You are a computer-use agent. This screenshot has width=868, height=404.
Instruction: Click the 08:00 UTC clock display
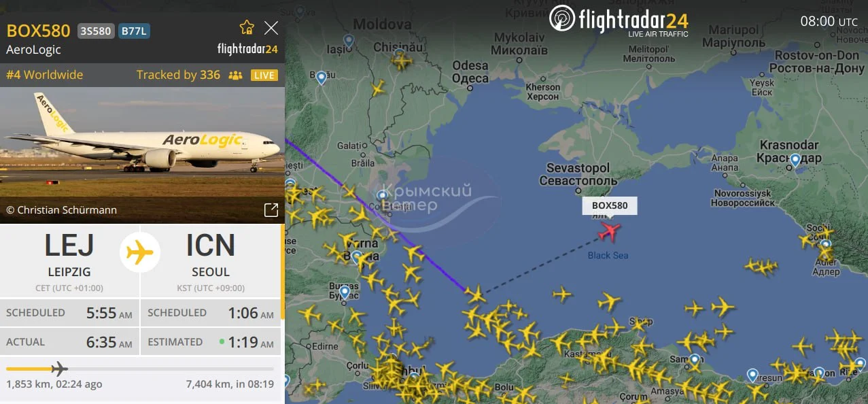tap(829, 21)
